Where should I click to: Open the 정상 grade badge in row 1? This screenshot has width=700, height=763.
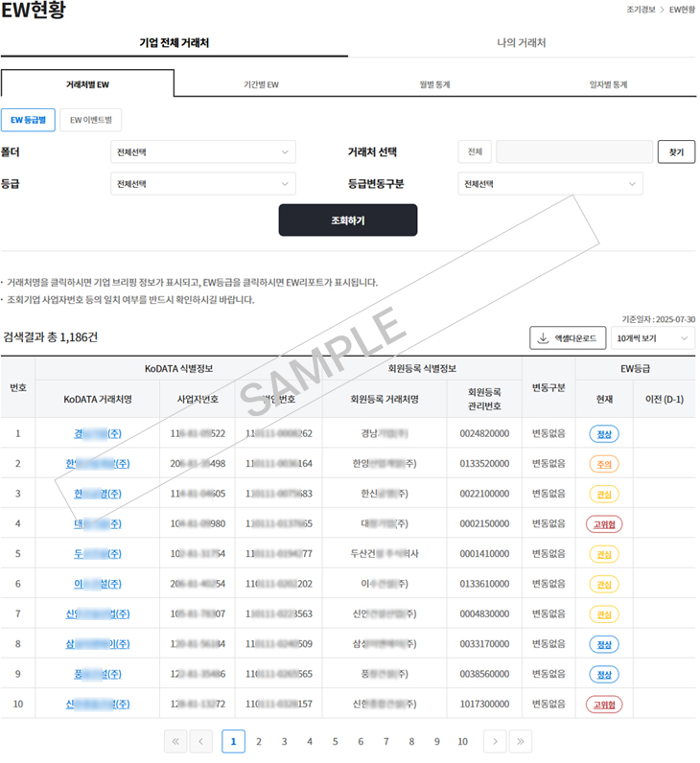[604, 433]
